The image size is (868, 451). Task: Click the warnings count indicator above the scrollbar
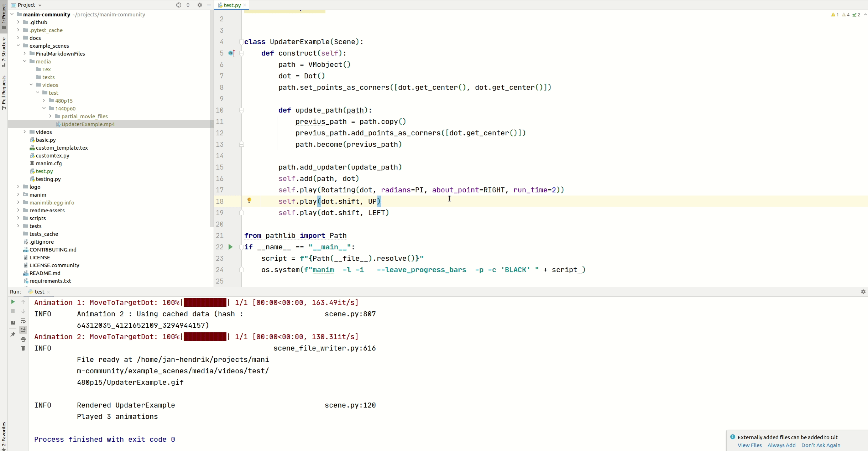[x=835, y=15]
